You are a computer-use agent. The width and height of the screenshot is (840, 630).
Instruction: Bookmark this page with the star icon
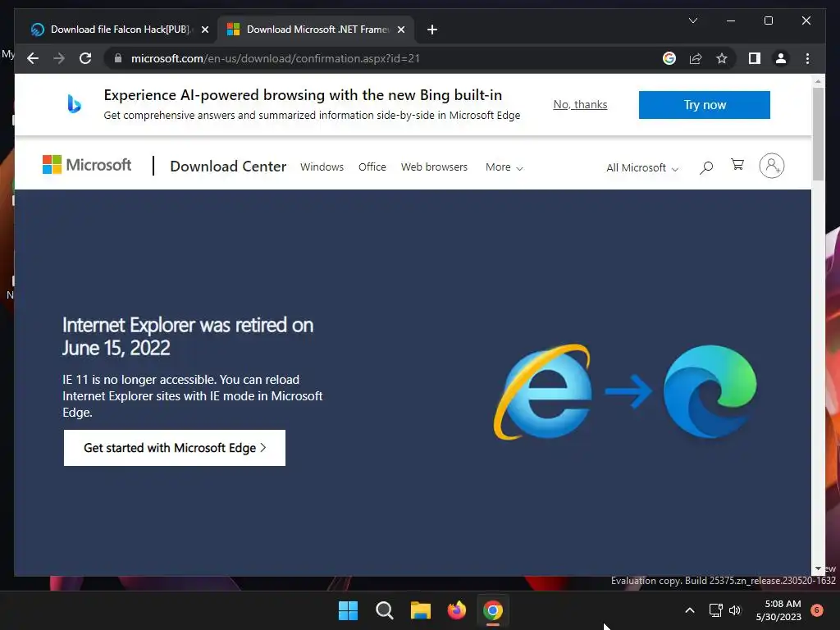click(722, 58)
